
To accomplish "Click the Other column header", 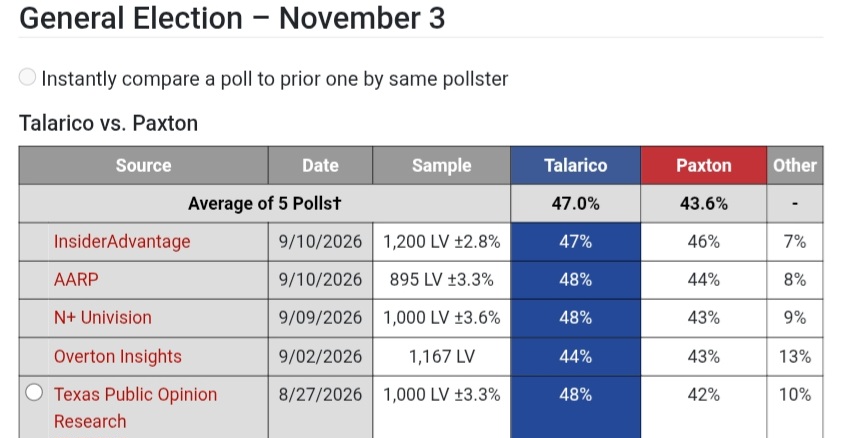I will [x=795, y=165].
